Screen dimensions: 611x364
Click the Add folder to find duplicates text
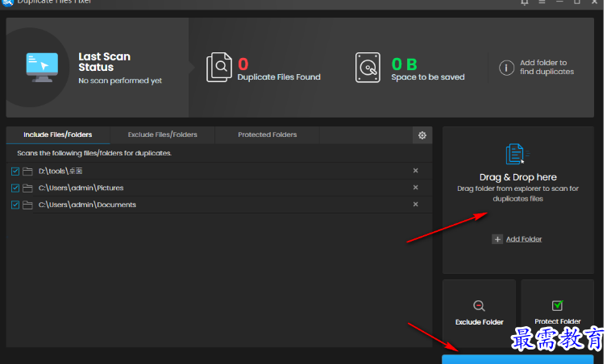[547, 67]
